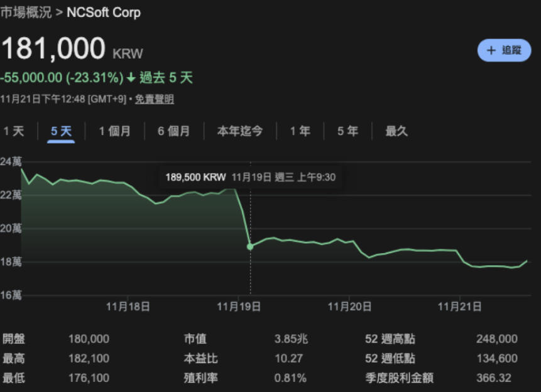Click the highlighted data point on the chart
The height and width of the screenshot is (392, 541).
point(250,246)
